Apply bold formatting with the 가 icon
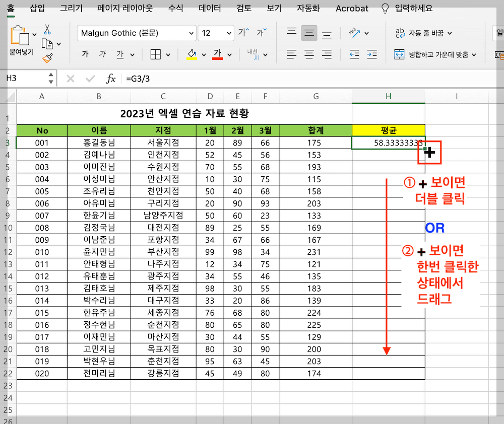Image resolution: width=504 pixels, height=424 pixels. point(86,54)
